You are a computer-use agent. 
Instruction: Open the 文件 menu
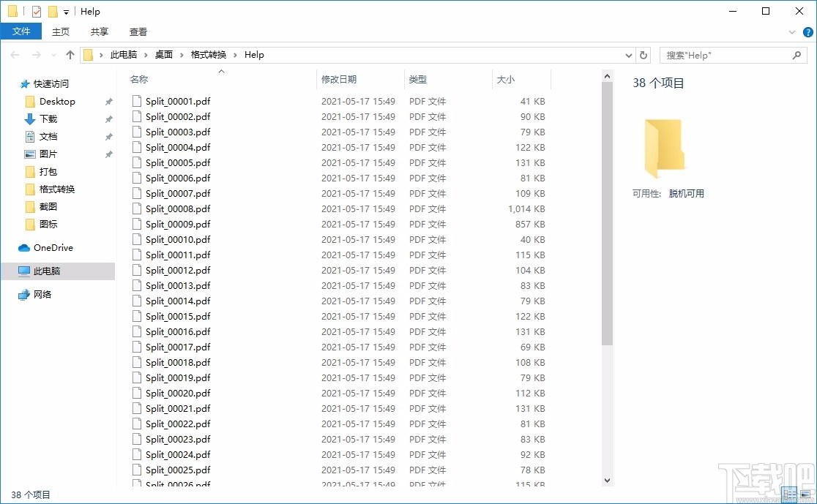21,31
